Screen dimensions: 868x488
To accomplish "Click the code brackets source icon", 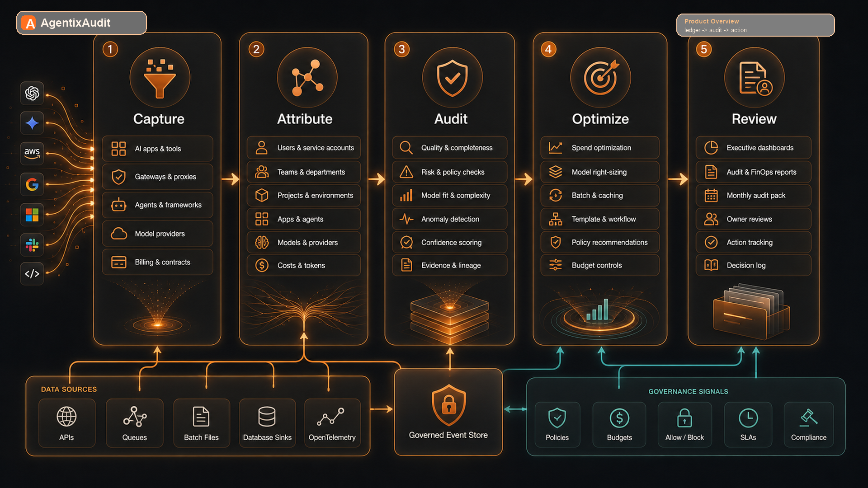I will (32, 274).
